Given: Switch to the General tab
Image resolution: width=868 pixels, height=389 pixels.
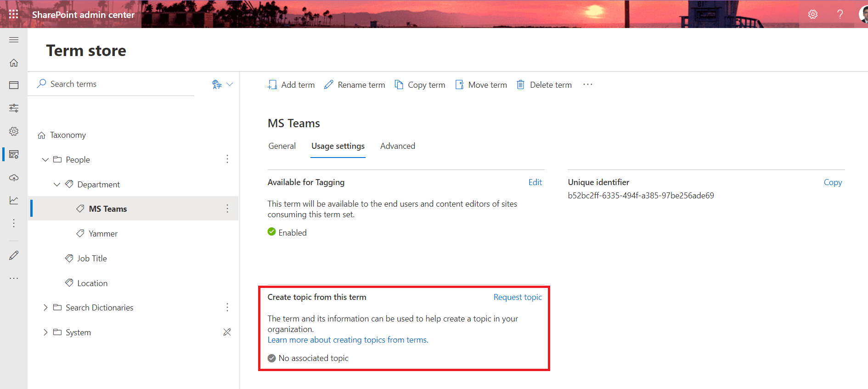Looking at the screenshot, I should [282, 146].
